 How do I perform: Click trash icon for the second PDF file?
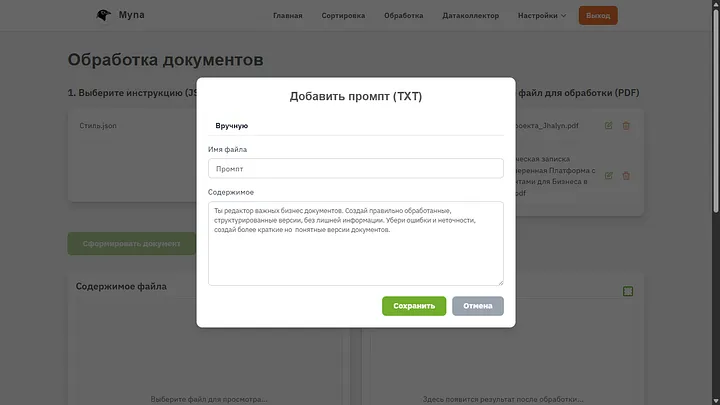tap(626, 176)
